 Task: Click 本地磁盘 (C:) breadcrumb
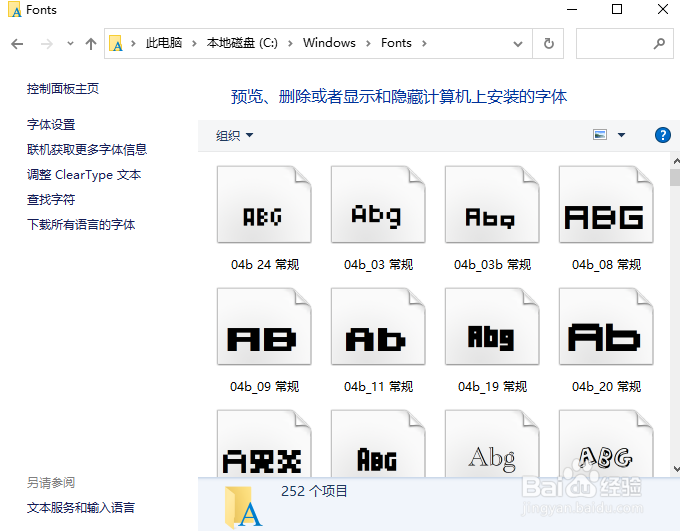pos(242,43)
